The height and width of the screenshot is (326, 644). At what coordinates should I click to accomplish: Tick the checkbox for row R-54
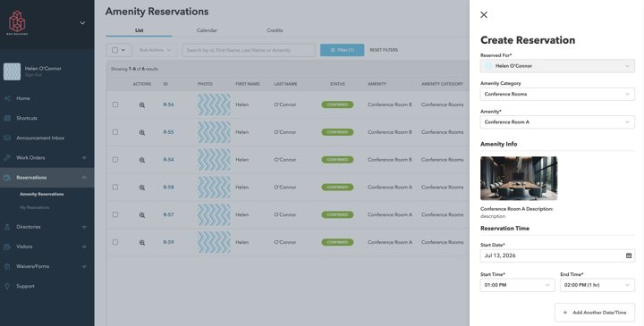115,160
